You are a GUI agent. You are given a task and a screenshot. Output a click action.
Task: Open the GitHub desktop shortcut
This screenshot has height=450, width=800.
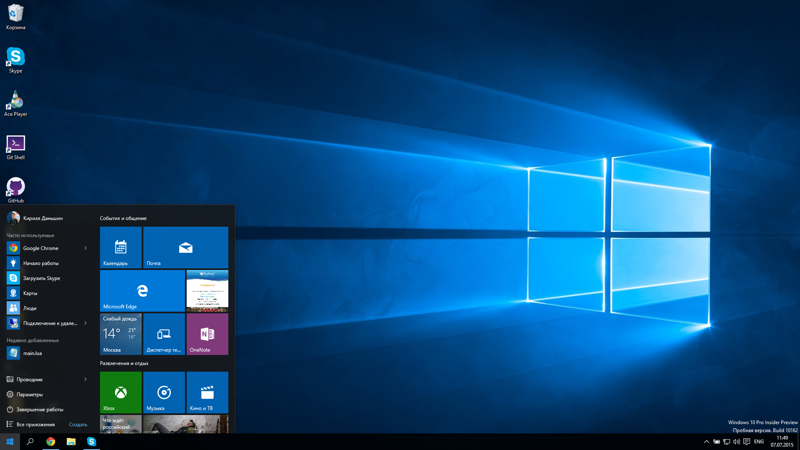point(15,190)
